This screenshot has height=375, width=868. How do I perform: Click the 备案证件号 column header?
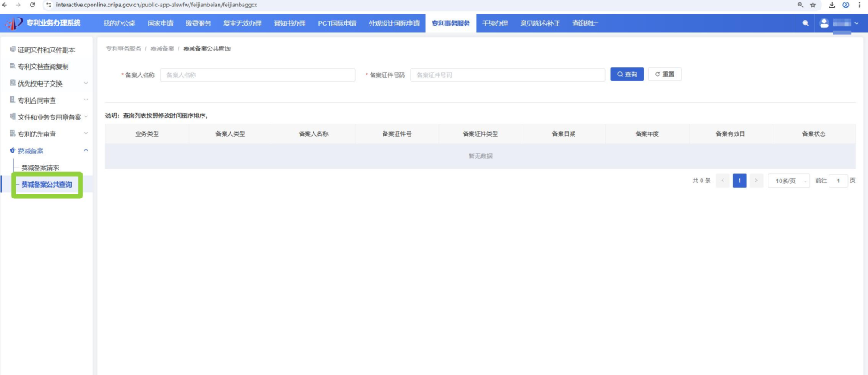click(397, 134)
